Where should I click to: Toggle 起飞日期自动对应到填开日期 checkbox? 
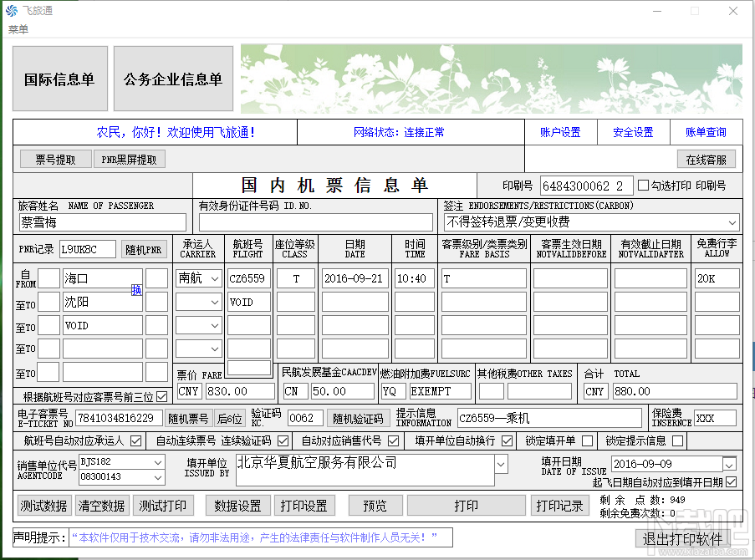[731, 482]
